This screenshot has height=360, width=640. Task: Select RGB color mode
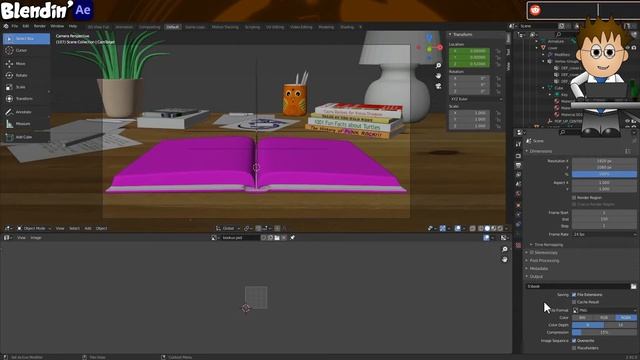pos(604,318)
